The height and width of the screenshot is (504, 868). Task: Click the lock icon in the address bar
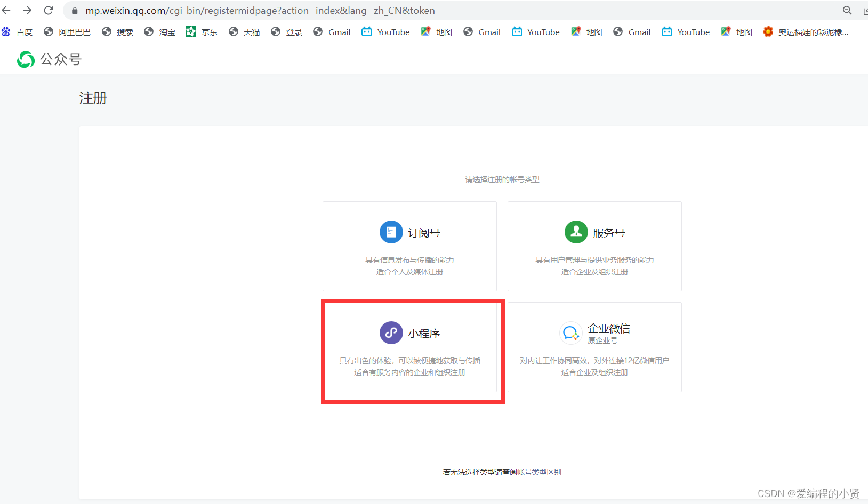tap(75, 11)
